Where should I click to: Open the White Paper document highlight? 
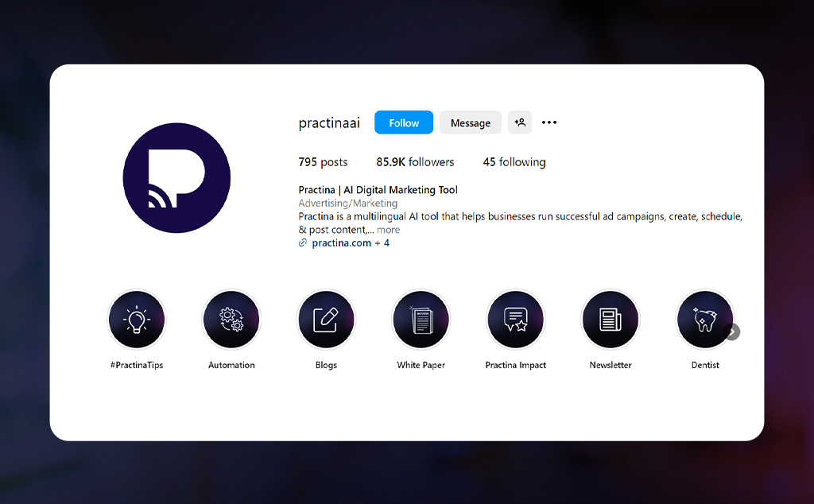point(421,320)
